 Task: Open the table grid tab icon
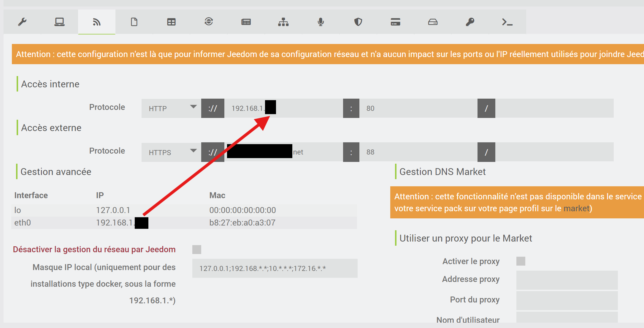coord(171,22)
